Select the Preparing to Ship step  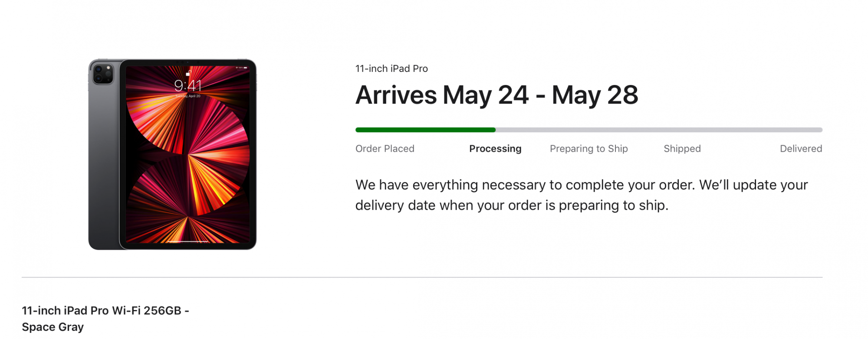coord(589,149)
